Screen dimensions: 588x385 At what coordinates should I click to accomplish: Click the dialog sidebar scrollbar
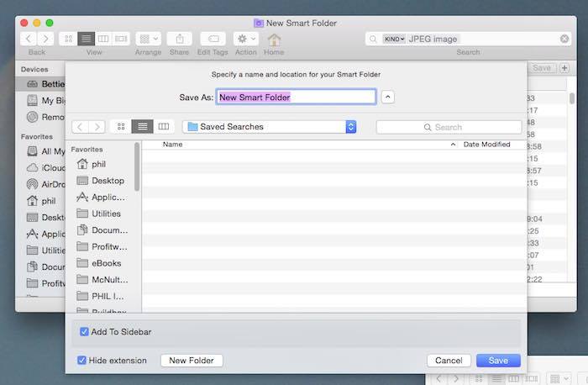click(x=137, y=167)
